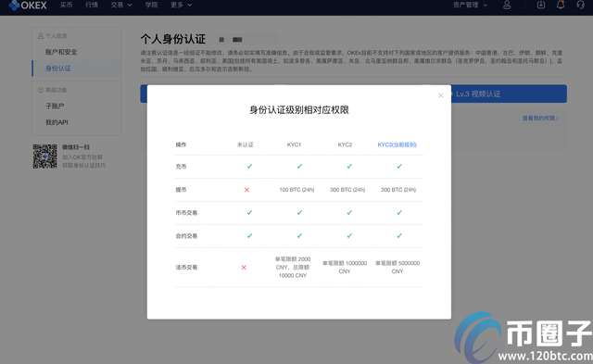Open the 行情 menu item
The width and height of the screenshot is (593, 364).
point(92,5)
